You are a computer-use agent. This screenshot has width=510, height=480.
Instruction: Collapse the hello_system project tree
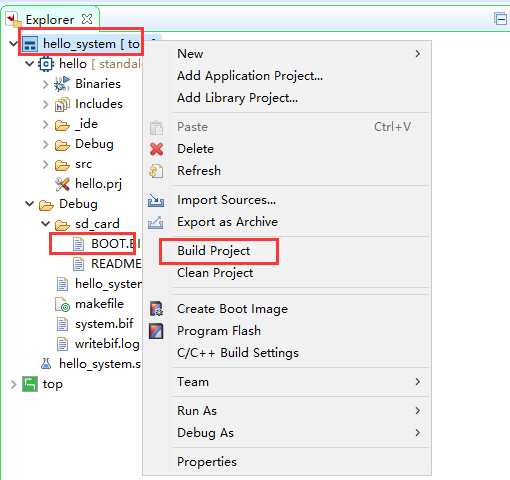(13, 44)
